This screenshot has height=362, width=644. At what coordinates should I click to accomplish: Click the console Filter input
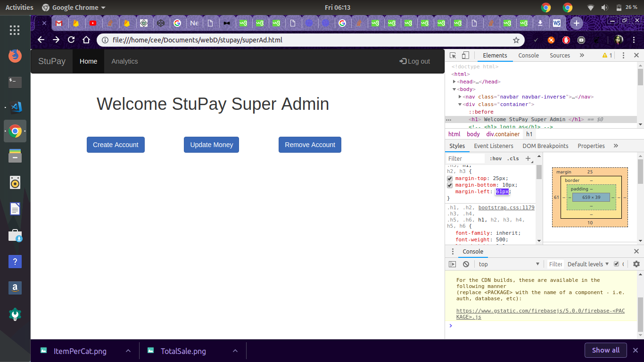point(555,264)
